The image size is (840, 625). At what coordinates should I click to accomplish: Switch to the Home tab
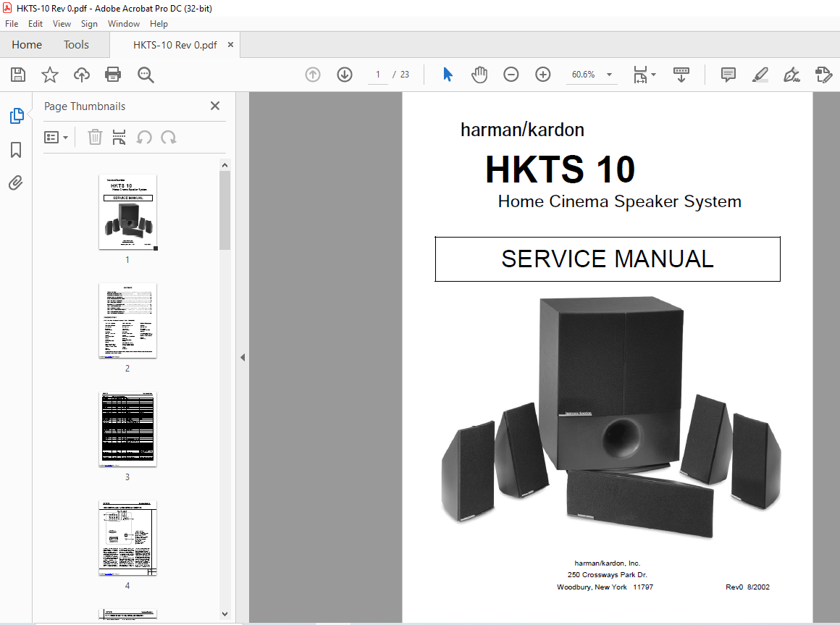click(x=27, y=44)
